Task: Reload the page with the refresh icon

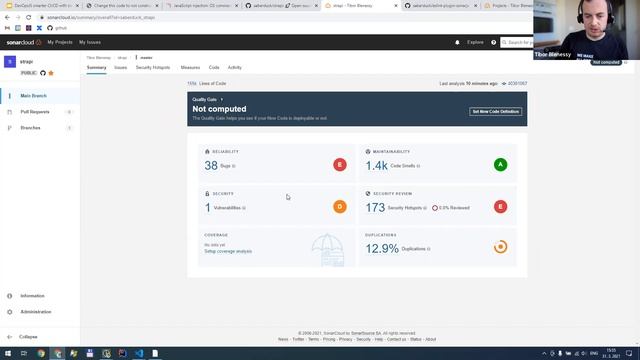Action: click(29, 18)
